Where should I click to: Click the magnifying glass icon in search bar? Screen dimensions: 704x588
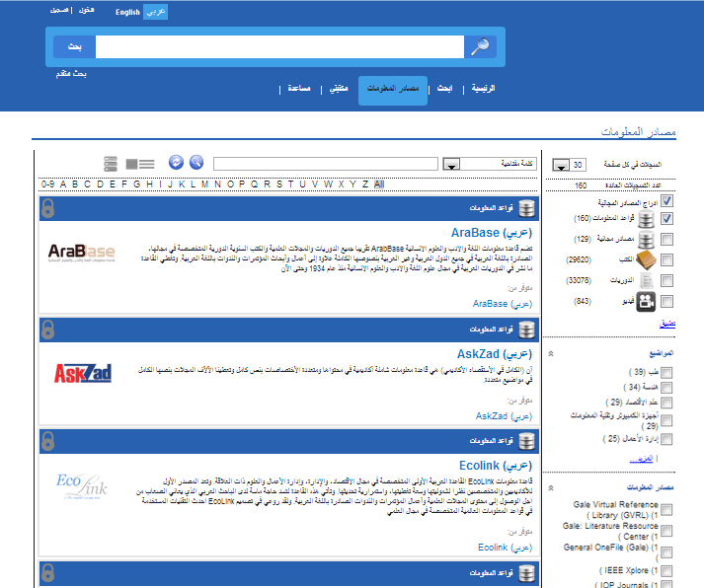pos(480,46)
